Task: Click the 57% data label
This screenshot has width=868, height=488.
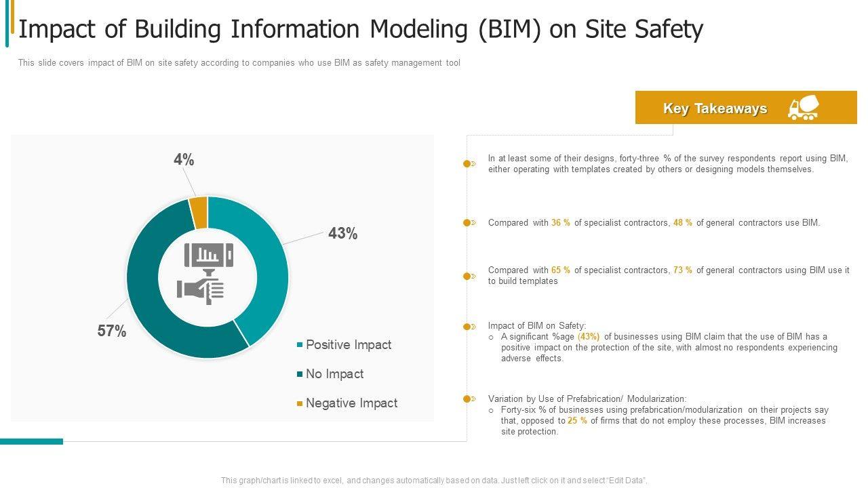Action: click(112, 331)
